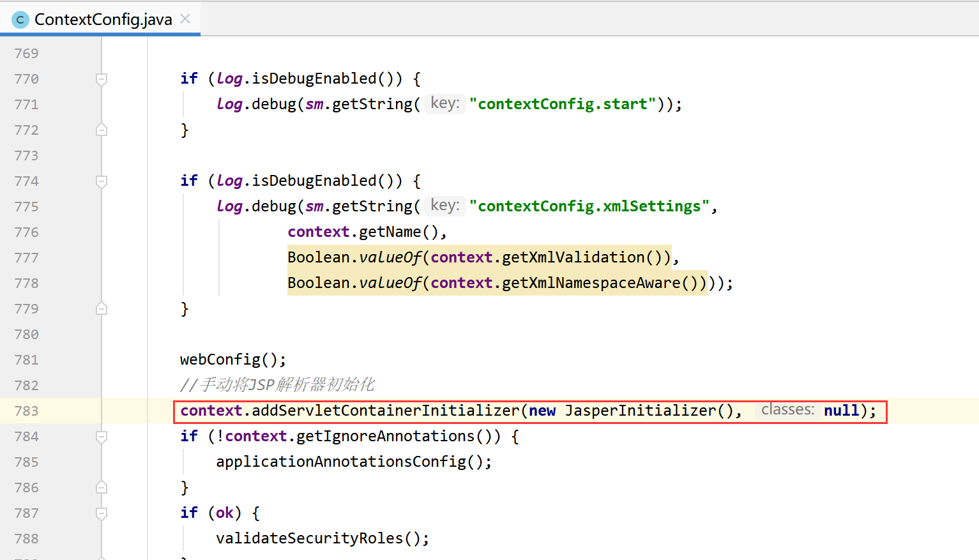Select the ContextConfig.java editor tab
The image size is (979, 560).
(x=100, y=19)
